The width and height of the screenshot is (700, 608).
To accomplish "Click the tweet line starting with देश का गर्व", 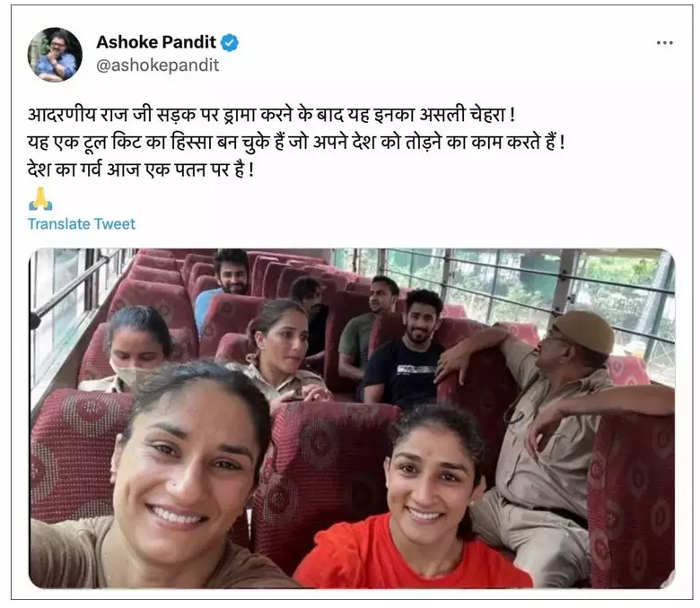I will 141,169.
